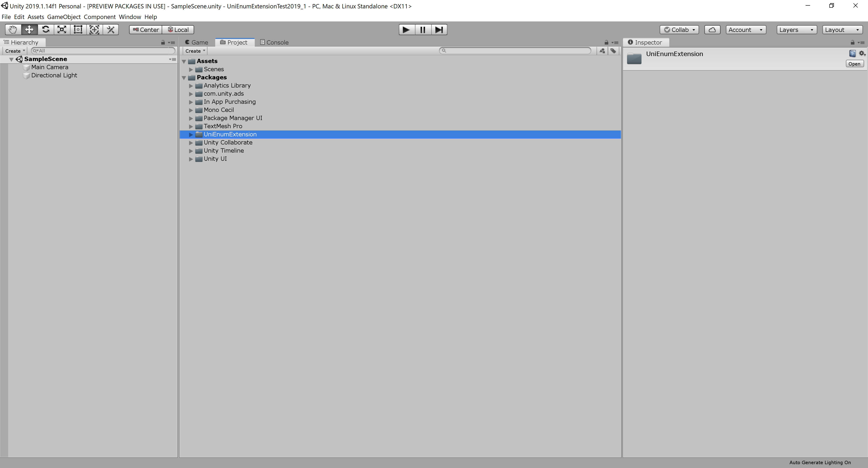Select the Hand tool
The image size is (868, 468).
click(13, 30)
